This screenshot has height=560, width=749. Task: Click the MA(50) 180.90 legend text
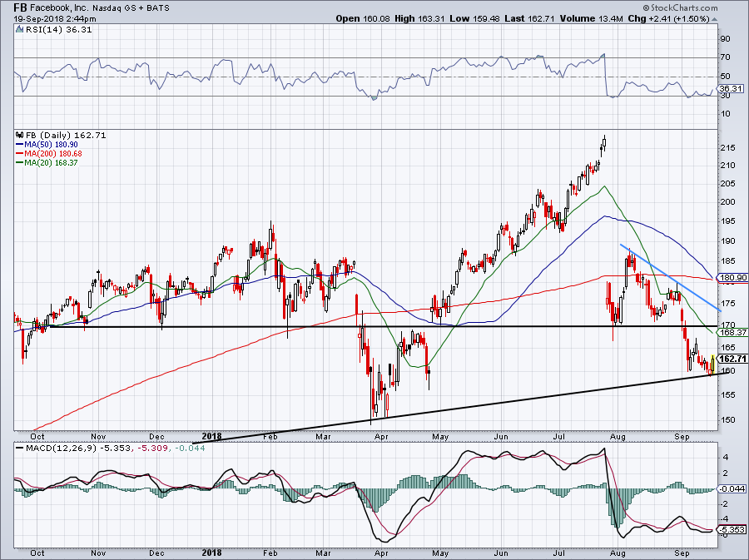(51, 145)
